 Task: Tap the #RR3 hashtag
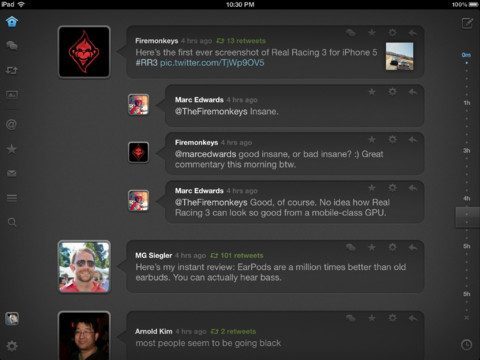146,63
